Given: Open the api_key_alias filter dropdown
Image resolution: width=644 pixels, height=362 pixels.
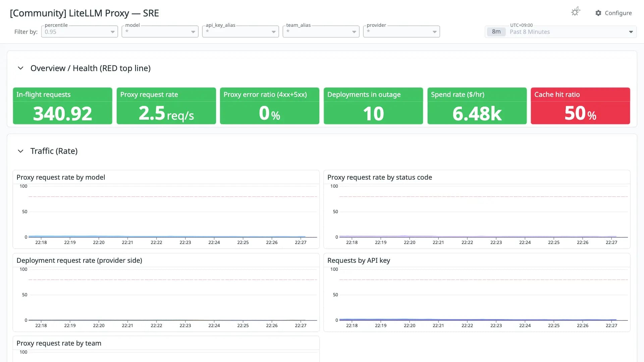Looking at the screenshot, I should click(x=240, y=32).
